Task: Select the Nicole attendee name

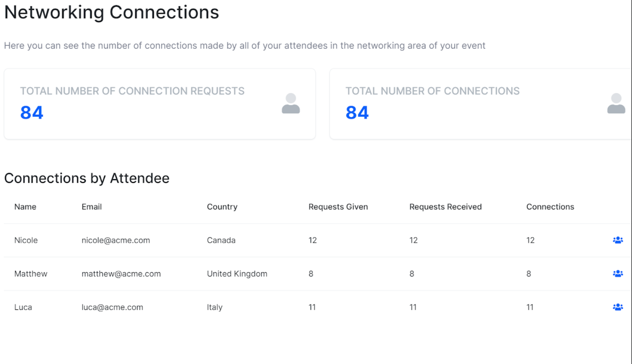Action: (x=26, y=240)
